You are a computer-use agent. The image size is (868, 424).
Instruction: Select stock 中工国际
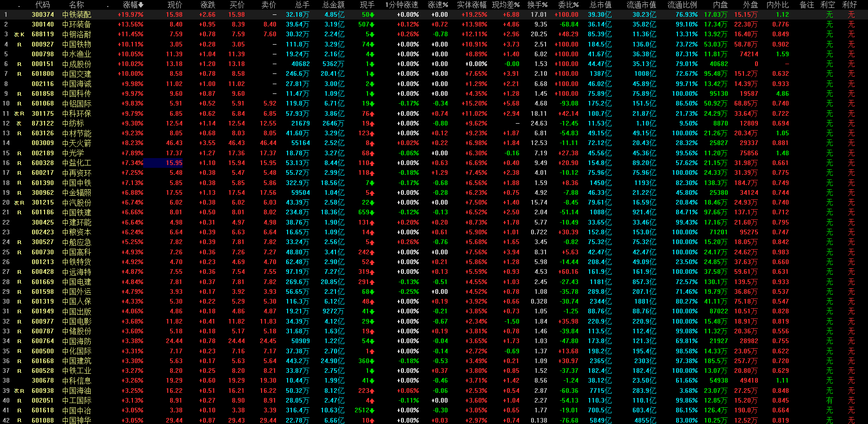tap(77, 400)
